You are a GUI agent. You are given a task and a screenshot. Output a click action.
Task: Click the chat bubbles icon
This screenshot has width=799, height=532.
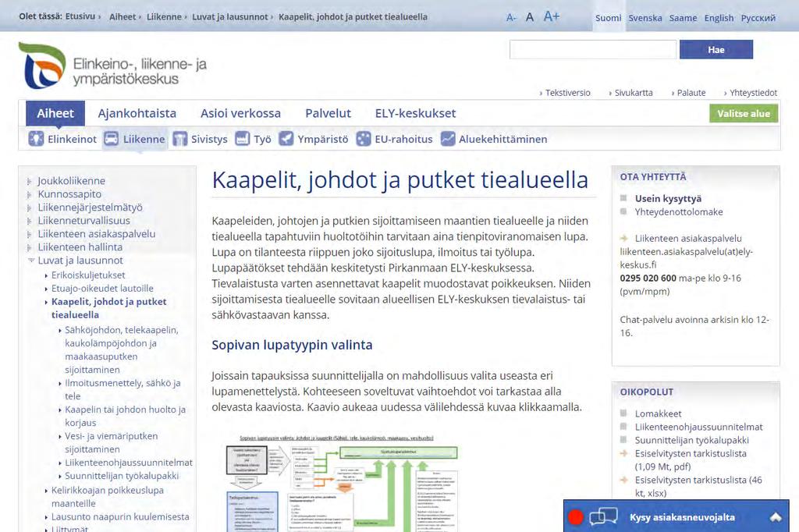603,516
